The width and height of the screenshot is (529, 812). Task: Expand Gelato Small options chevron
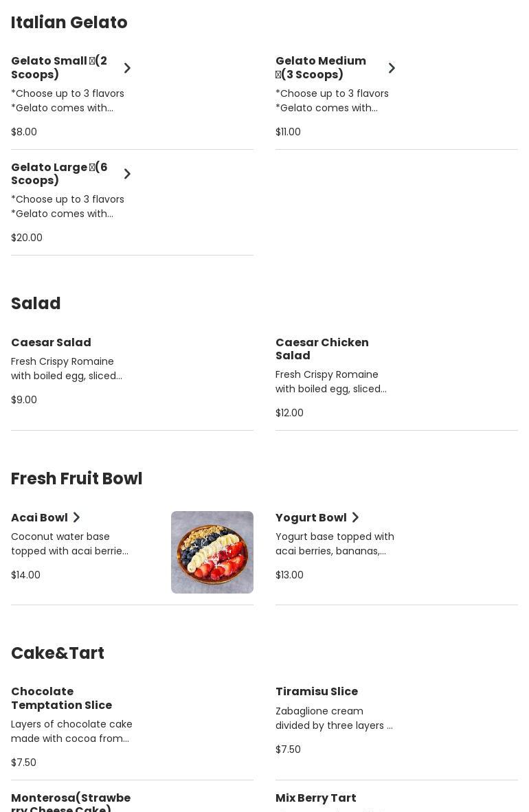(x=127, y=68)
